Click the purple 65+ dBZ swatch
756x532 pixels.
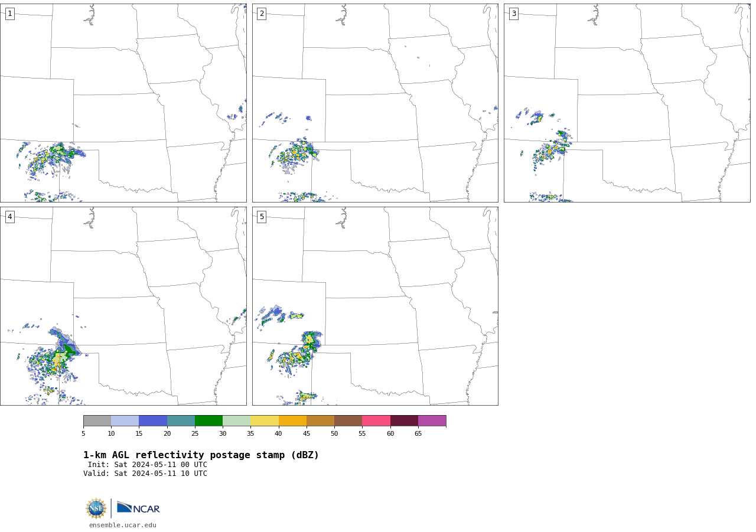(432, 420)
